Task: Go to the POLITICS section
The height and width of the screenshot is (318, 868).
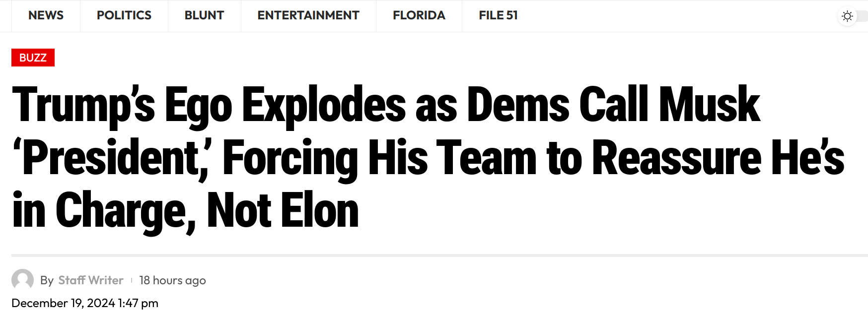Action: point(124,15)
